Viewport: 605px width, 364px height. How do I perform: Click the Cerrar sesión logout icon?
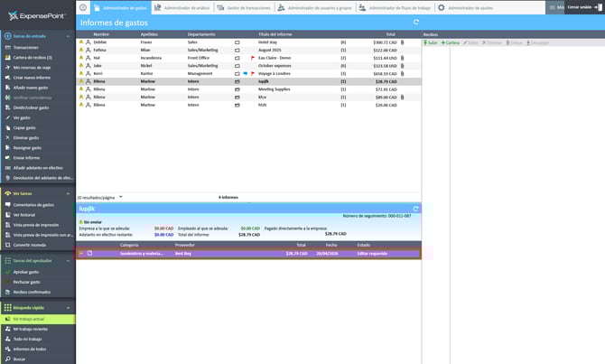coord(597,7)
